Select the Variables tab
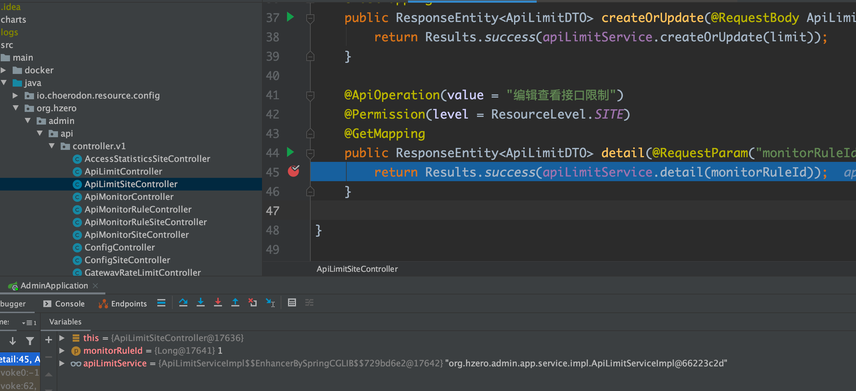This screenshot has width=856, height=391. tap(65, 322)
